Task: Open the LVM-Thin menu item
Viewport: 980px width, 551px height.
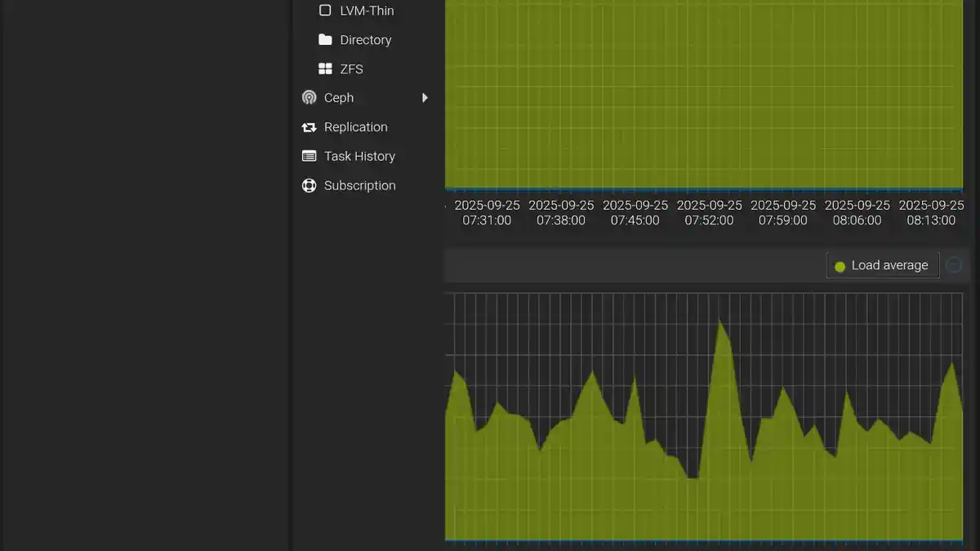Action: (x=367, y=11)
